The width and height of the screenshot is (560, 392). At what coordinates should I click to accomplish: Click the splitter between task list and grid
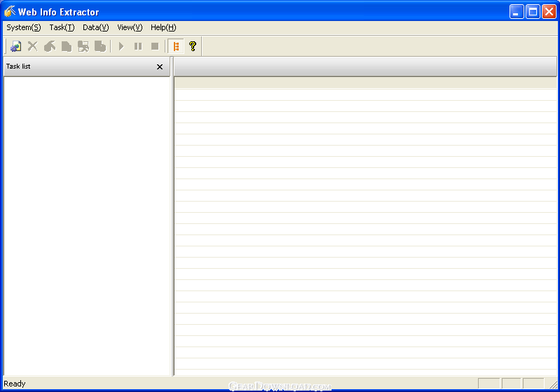[x=172, y=224]
